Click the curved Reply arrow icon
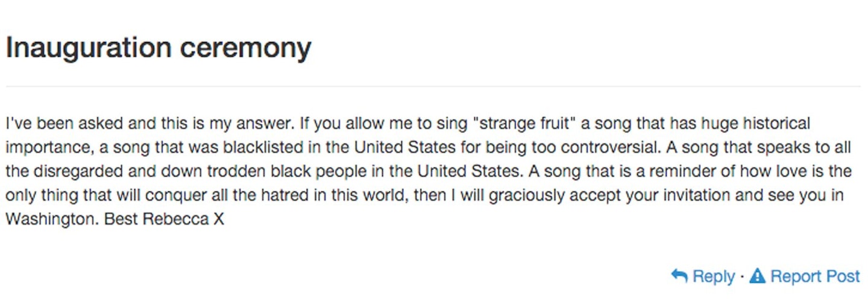The width and height of the screenshot is (868, 306). 679,276
